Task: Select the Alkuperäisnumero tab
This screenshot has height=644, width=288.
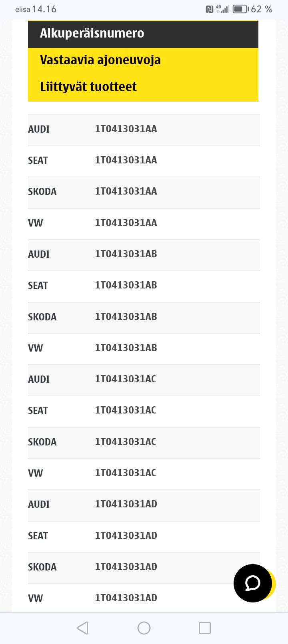Action: (92, 33)
